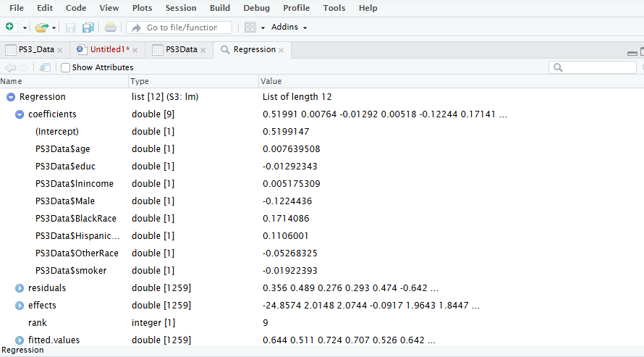Select the PS3Data$Male row

point(322,201)
